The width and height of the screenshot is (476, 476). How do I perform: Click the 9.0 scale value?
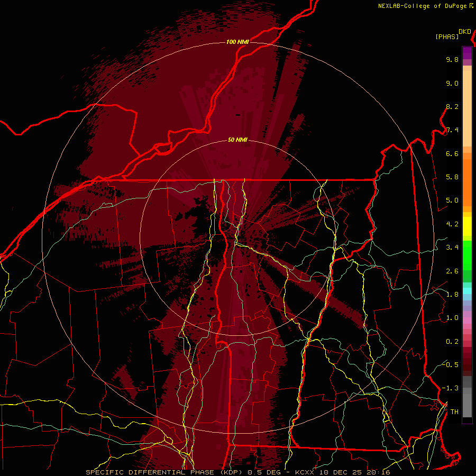pos(452,84)
